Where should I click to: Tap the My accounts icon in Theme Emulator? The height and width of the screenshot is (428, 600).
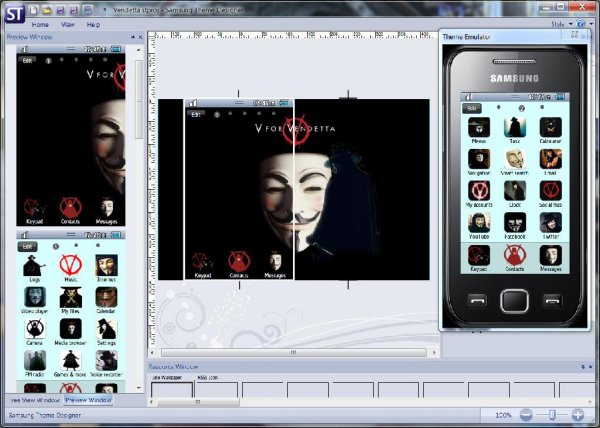point(479,194)
